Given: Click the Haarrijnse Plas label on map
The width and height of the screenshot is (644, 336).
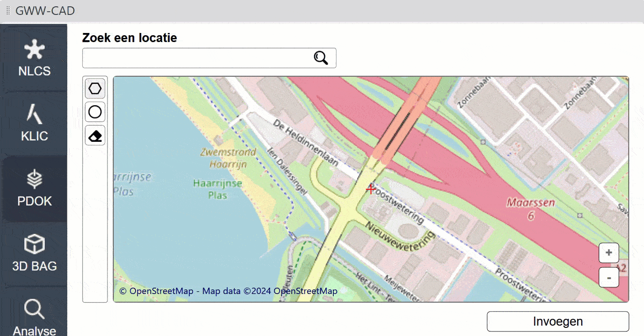Looking at the screenshot, I should point(217,189).
